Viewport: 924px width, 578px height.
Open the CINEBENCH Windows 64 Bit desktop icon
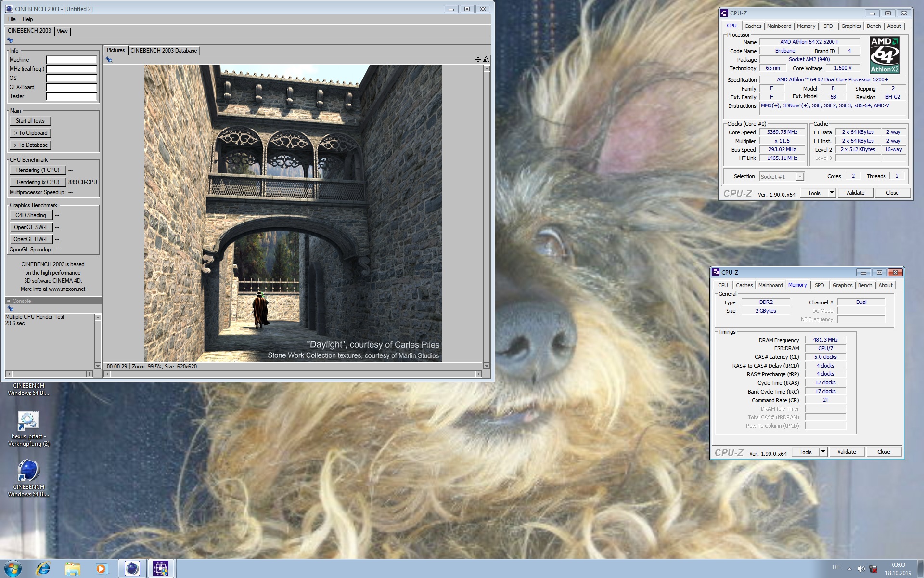tap(28, 471)
